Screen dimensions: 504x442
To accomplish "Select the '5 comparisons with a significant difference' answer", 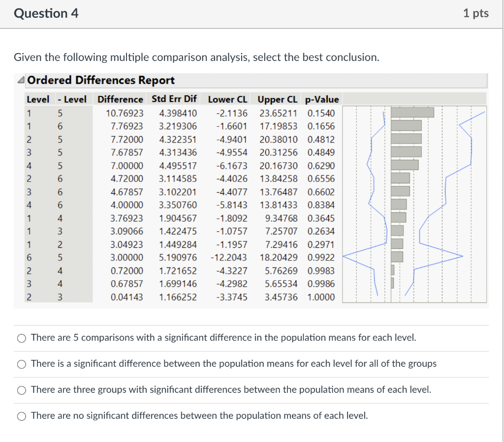I will click(x=22, y=338).
